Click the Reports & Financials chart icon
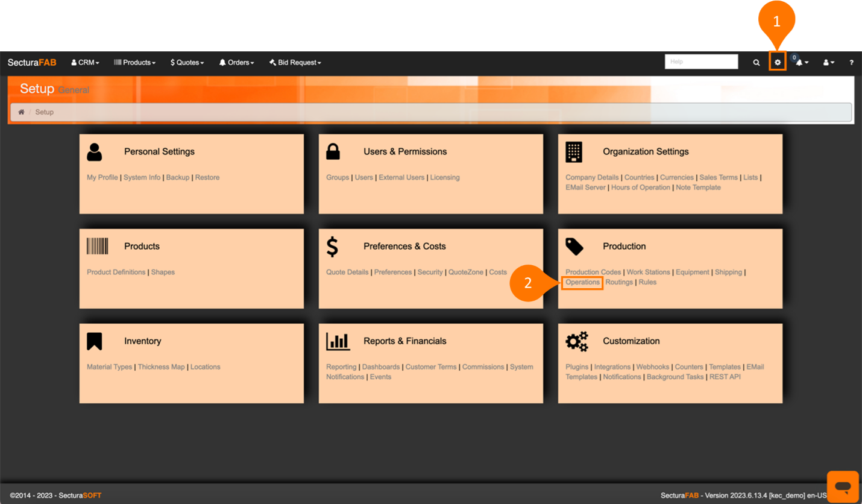The height and width of the screenshot is (504, 862). tap(338, 341)
